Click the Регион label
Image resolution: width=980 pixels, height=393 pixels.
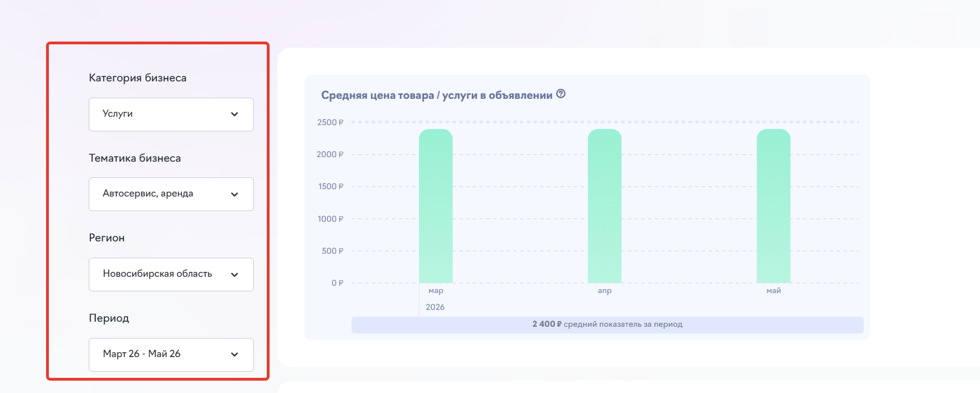[107, 238]
